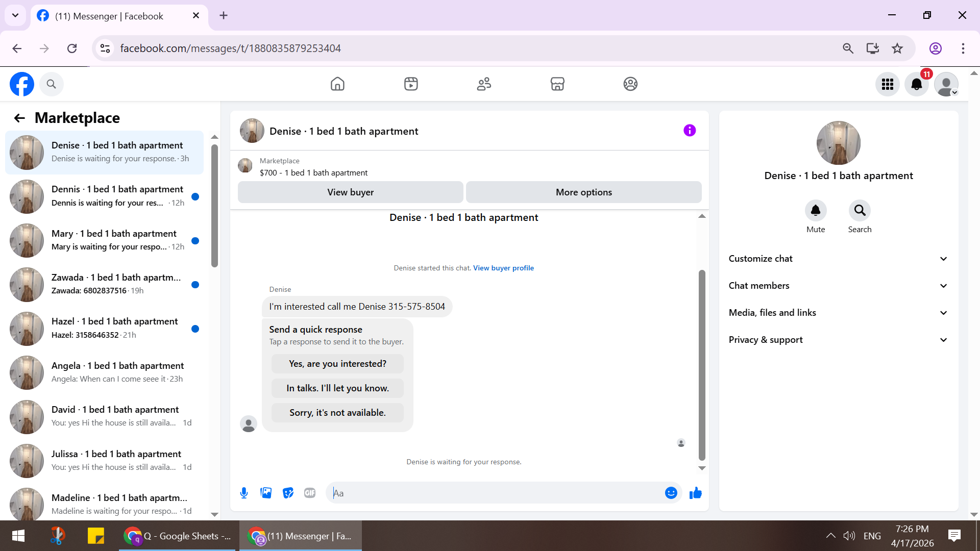Click the Aa message input field
980x551 pixels.
click(x=495, y=493)
